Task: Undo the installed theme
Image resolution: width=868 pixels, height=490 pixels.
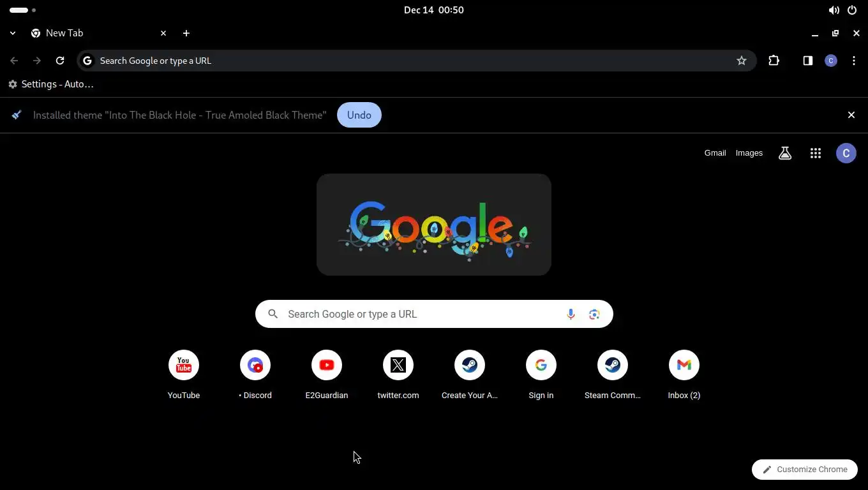Action: tap(359, 115)
